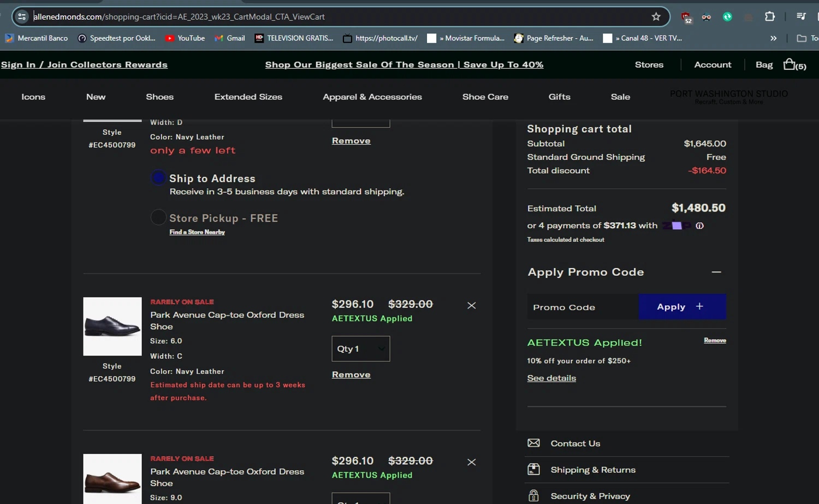
Task: Collapse the Apply Promo Code section
Action: click(x=716, y=272)
